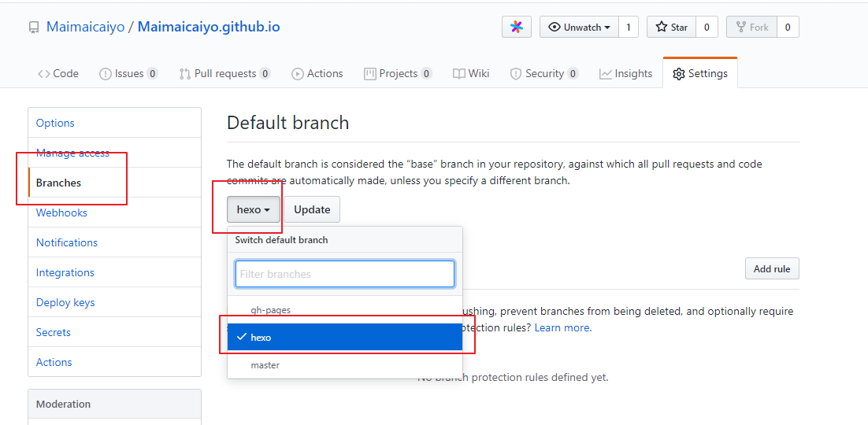The width and height of the screenshot is (868, 425).
Task: Open the Code tab with brackets icon
Action: [58, 74]
